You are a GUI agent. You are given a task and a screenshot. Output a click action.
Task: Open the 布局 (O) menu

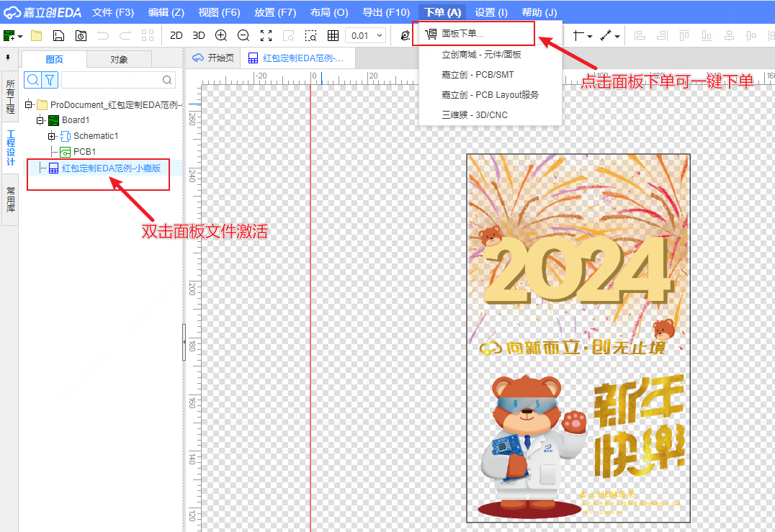[329, 12]
